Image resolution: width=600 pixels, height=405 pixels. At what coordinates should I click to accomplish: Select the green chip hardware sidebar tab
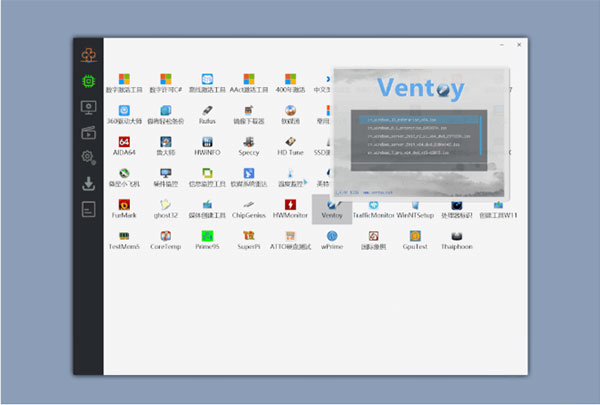pyautogui.click(x=88, y=80)
